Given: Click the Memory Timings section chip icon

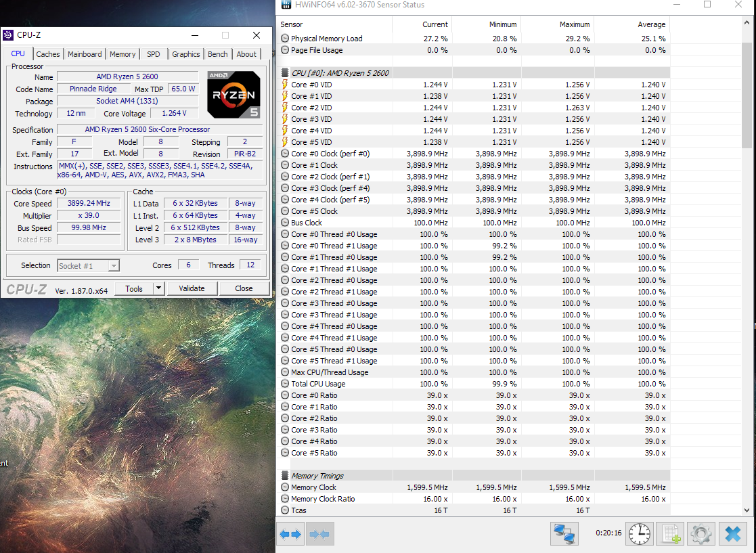Looking at the screenshot, I should tap(285, 475).
